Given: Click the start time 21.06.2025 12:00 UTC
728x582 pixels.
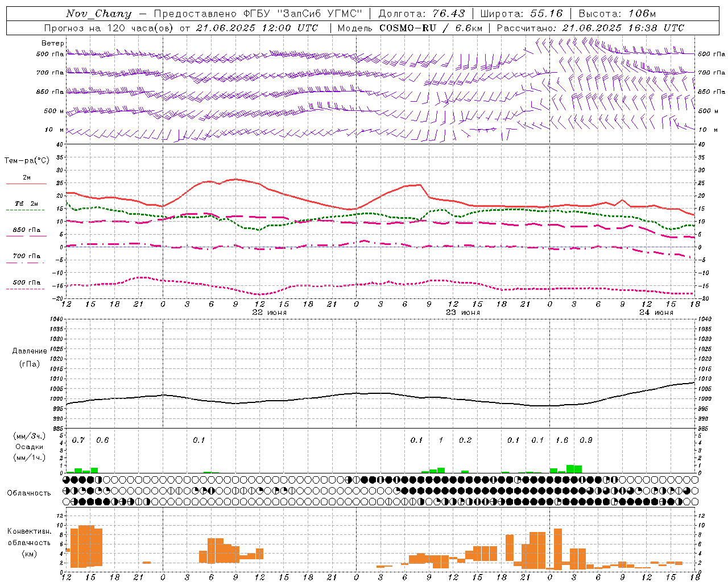Looking at the screenshot, I should pyautogui.click(x=257, y=28).
